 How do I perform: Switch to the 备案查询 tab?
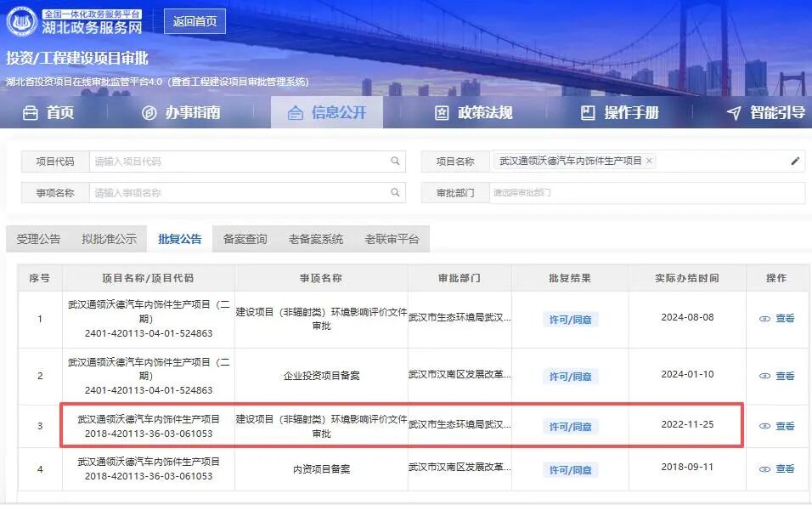click(245, 239)
